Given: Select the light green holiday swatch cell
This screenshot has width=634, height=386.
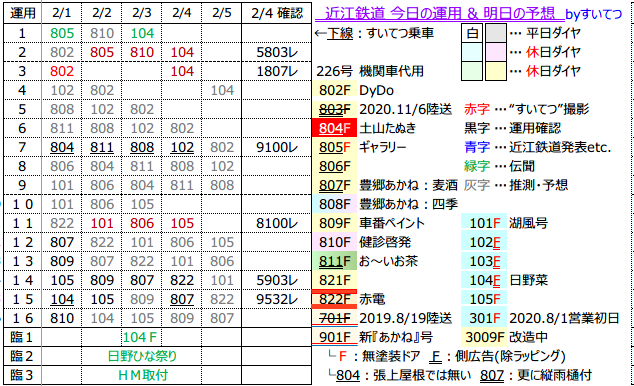Looking at the screenshot, I should 472,71.
